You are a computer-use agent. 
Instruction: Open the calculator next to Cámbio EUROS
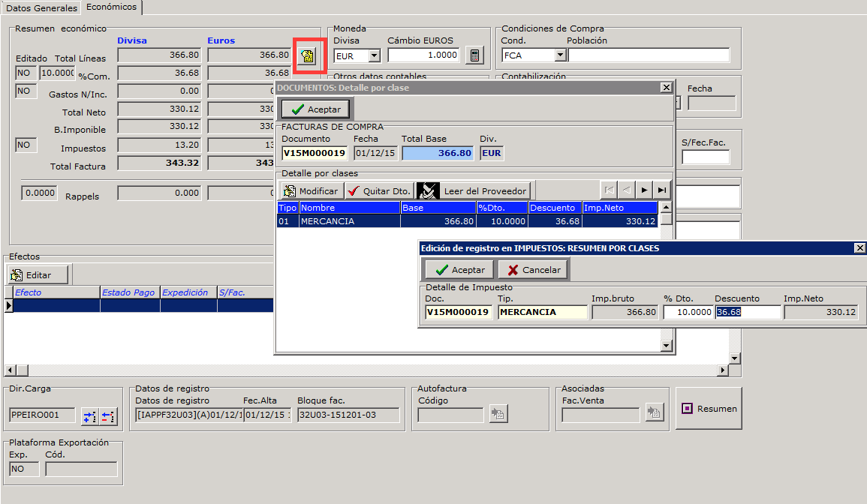click(474, 55)
